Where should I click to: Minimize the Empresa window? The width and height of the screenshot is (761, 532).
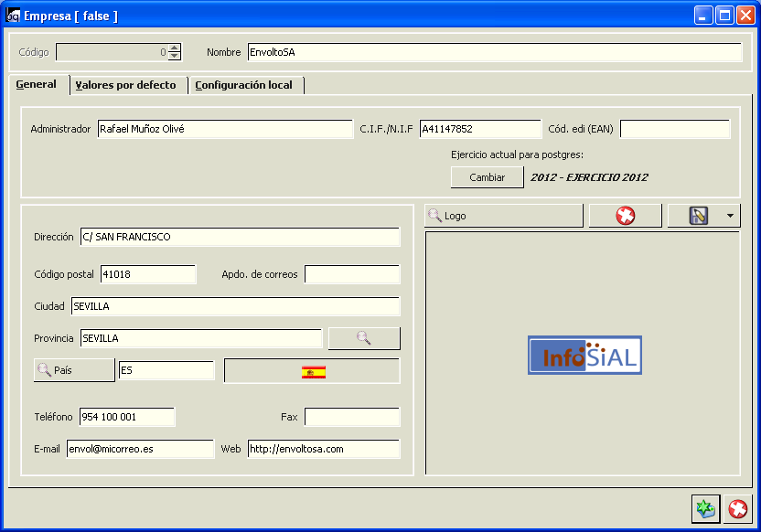tap(702, 16)
